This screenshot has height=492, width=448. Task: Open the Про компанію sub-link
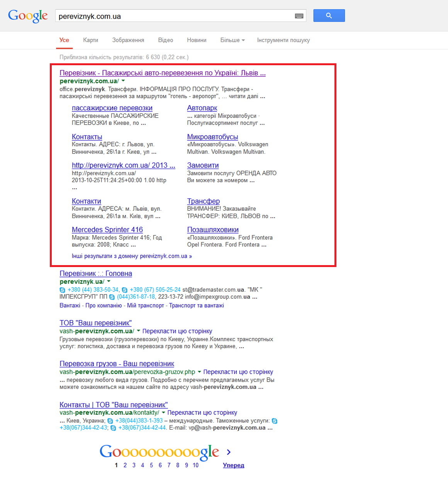[x=104, y=305]
